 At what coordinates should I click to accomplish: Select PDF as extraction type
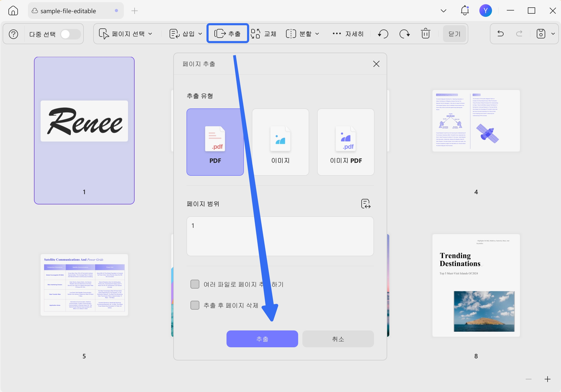[x=215, y=142]
